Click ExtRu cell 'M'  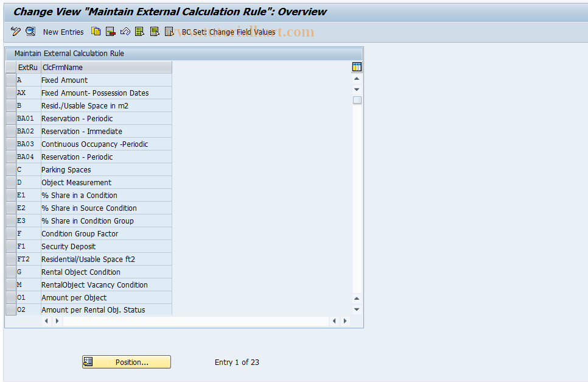[29, 285]
